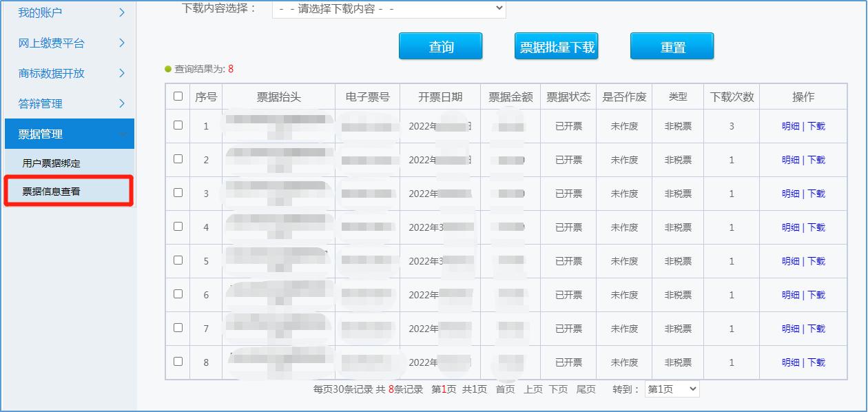The image size is (868, 412).
Task: Click the 查询 search button
Action: pyautogui.click(x=440, y=45)
